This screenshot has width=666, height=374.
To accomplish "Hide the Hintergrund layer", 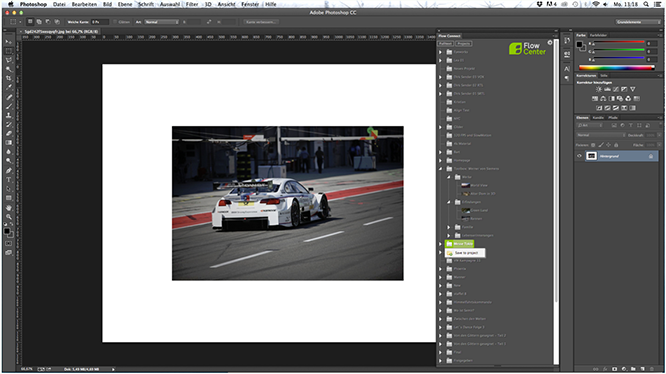I will (579, 156).
